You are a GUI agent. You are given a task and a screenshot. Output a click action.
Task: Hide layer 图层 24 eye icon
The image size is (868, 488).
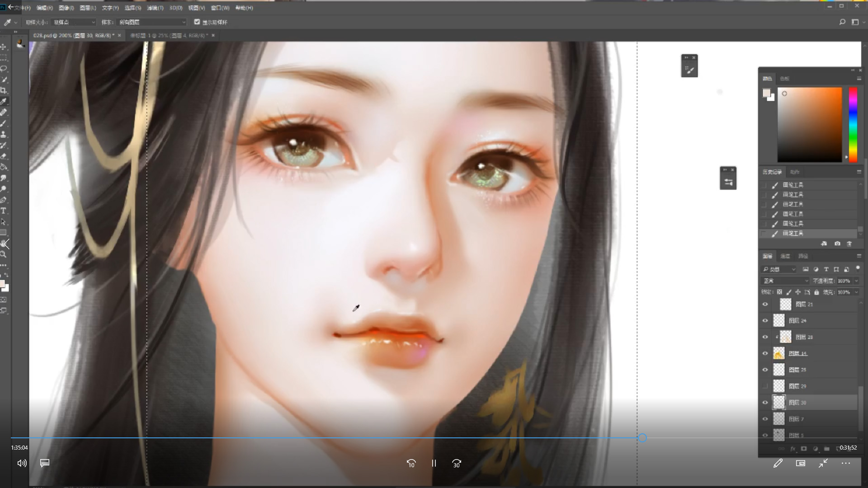click(x=765, y=320)
